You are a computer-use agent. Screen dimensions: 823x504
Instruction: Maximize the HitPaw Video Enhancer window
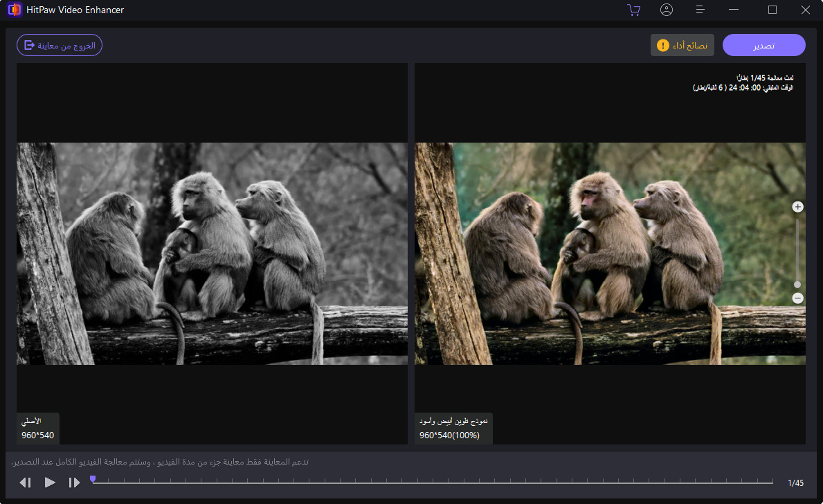[x=772, y=10]
